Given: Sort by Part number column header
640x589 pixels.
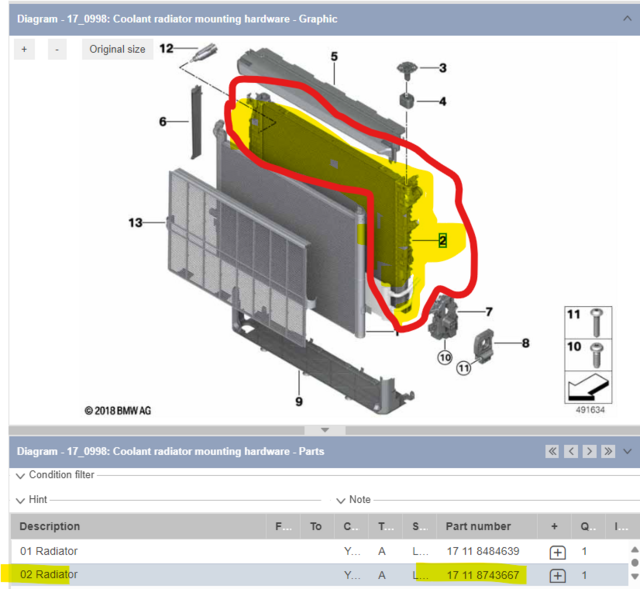Looking at the screenshot, I should click(x=479, y=526).
